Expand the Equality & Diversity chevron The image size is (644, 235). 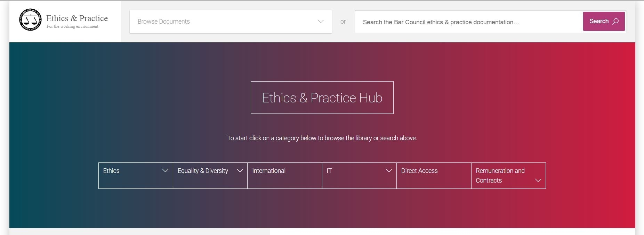[240, 171]
